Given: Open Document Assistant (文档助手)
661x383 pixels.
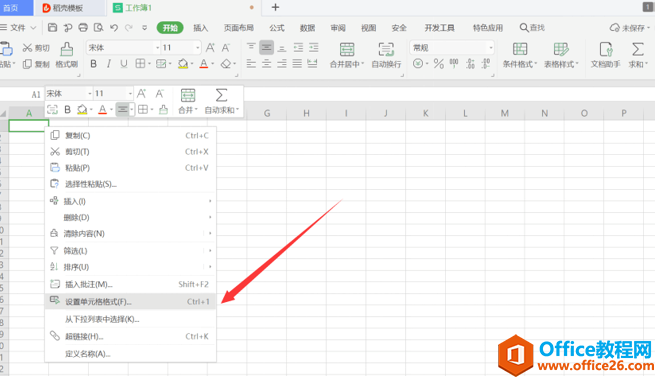Looking at the screenshot, I should [x=605, y=55].
